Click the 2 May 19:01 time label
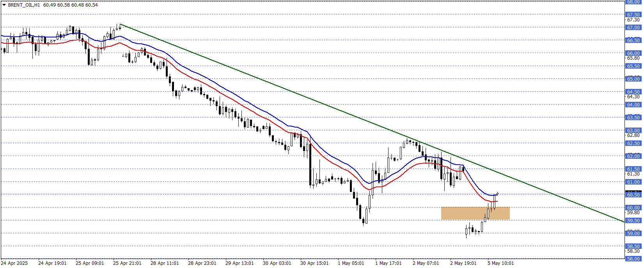Screen dimensions: 644x268 pyautogui.click(x=463, y=263)
